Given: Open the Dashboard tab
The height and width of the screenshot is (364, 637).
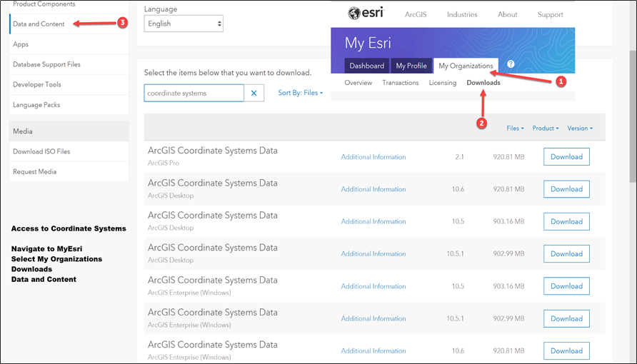Looking at the screenshot, I should click(366, 66).
